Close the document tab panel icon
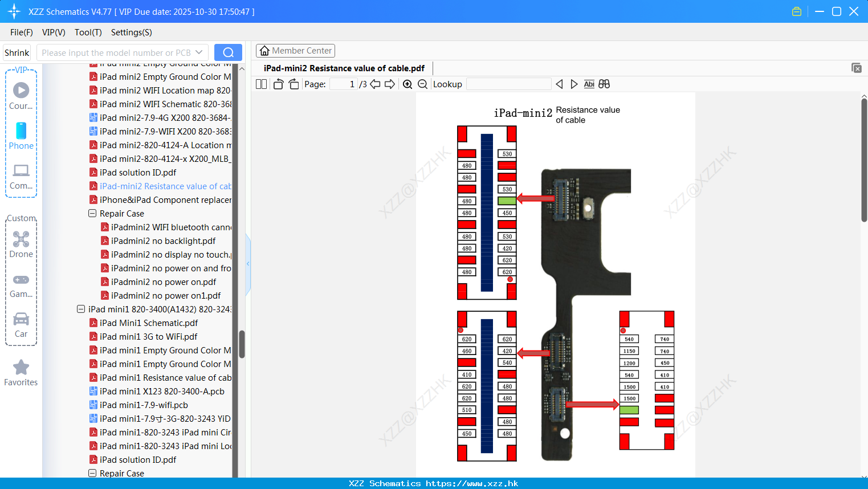This screenshot has height=489, width=868. [x=857, y=68]
